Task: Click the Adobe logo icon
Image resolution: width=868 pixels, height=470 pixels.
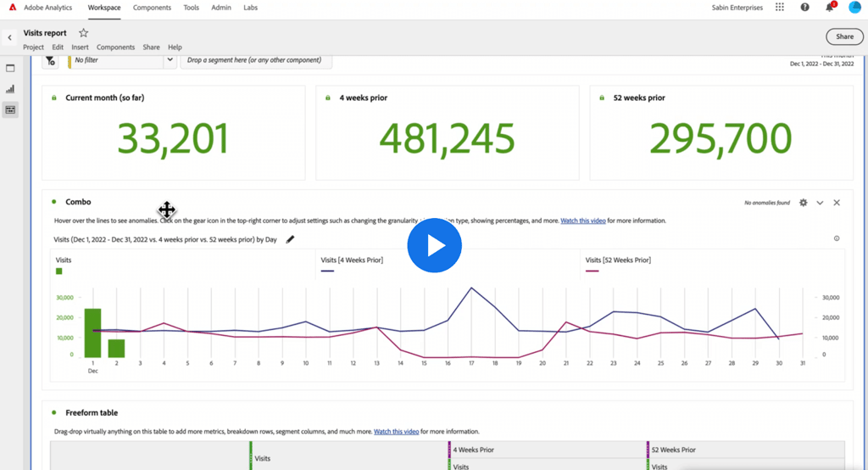Action: pos(13,7)
